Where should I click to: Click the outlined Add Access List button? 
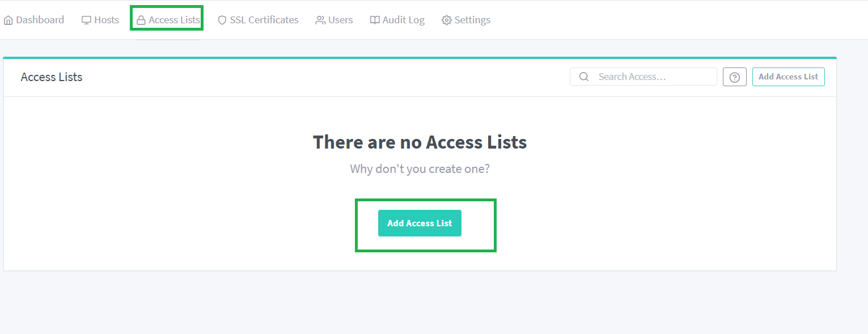[x=789, y=77]
